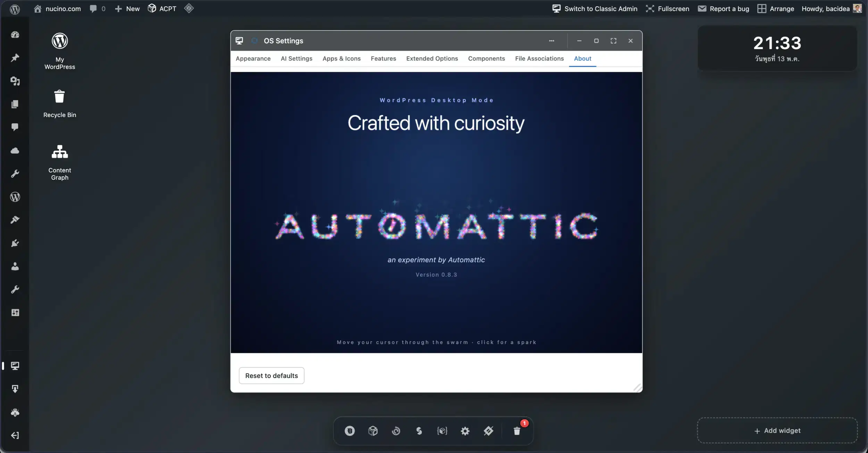Image resolution: width=868 pixels, height=453 pixels.
Task: Click Switch to Classic Admin
Action: click(595, 9)
